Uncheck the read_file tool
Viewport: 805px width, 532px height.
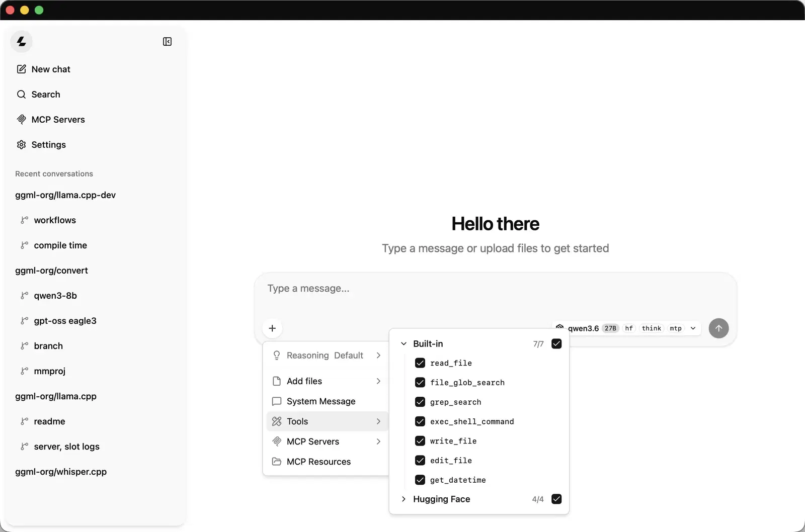click(420, 363)
